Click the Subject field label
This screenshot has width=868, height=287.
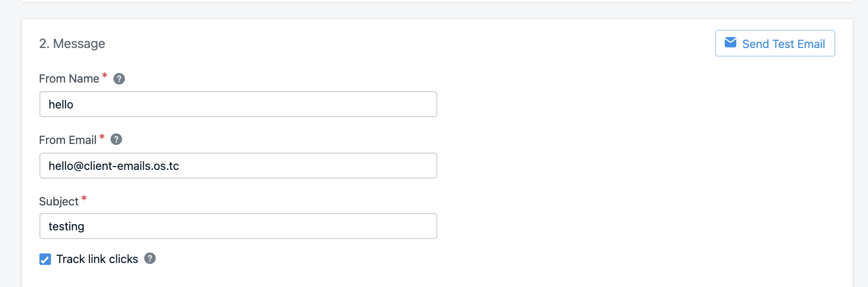point(59,202)
